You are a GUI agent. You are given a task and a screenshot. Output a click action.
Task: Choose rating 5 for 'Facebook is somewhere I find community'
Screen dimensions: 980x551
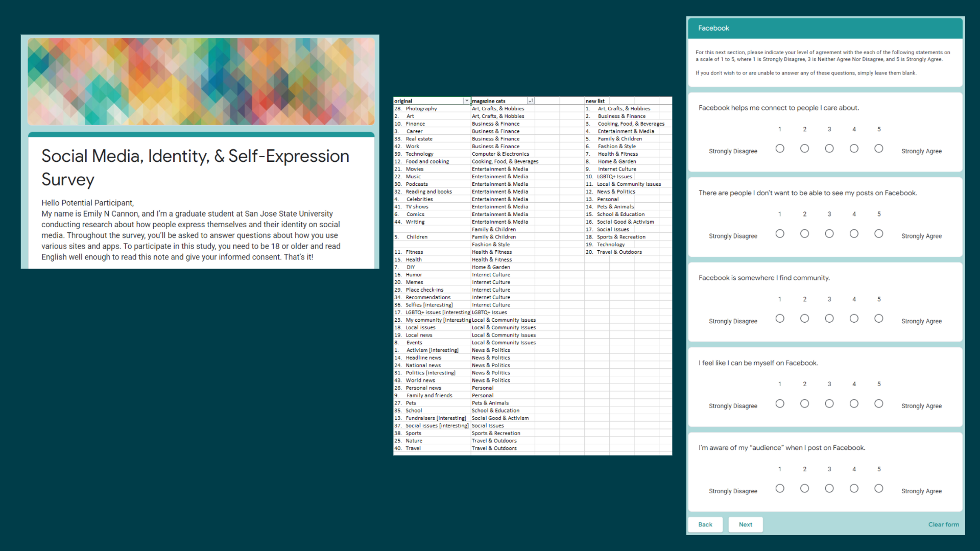(x=879, y=319)
